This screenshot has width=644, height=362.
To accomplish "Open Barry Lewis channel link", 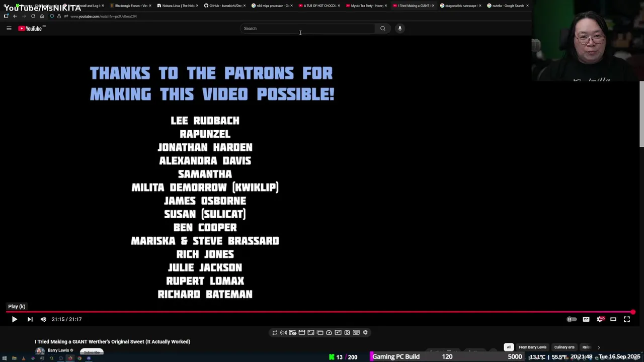I will (x=58, y=350).
